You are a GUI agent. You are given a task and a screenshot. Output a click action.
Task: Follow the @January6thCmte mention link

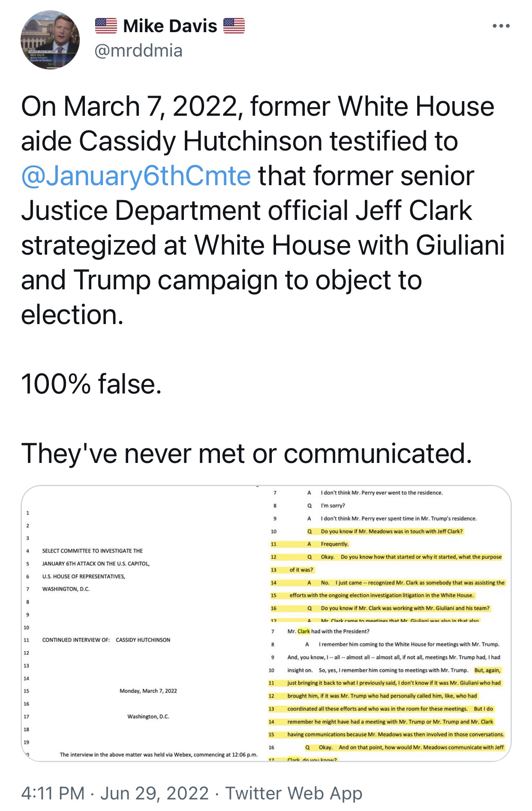pyautogui.click(x=136, y=176)
